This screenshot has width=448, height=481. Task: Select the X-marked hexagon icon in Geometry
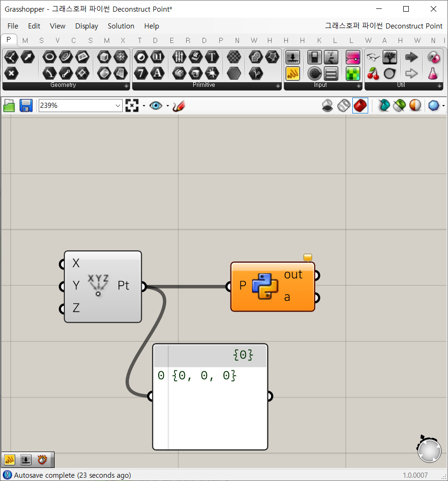(x=11, y=73)
